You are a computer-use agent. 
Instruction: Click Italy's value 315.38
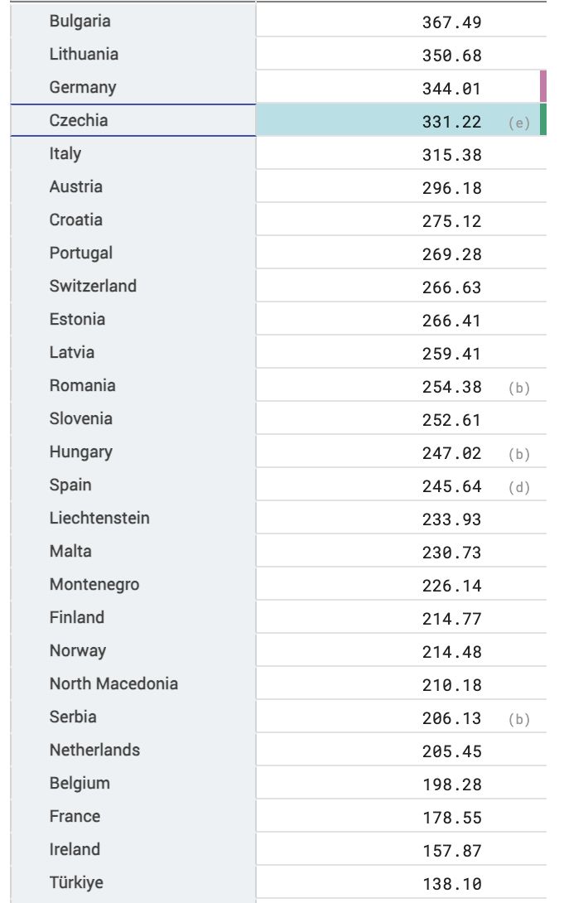tap(451, 155)
